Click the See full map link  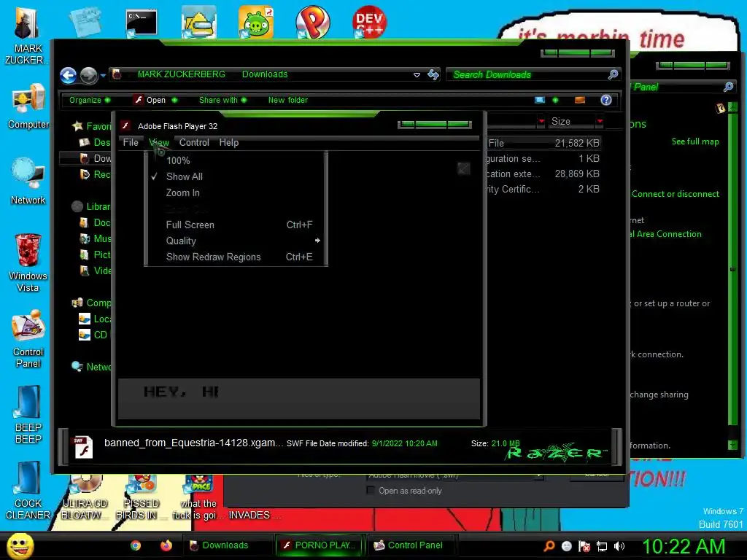[x=695, y=141]
